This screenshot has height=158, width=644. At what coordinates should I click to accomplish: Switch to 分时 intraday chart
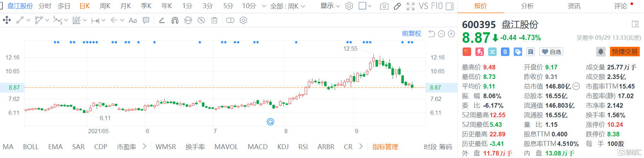[45, 6]
